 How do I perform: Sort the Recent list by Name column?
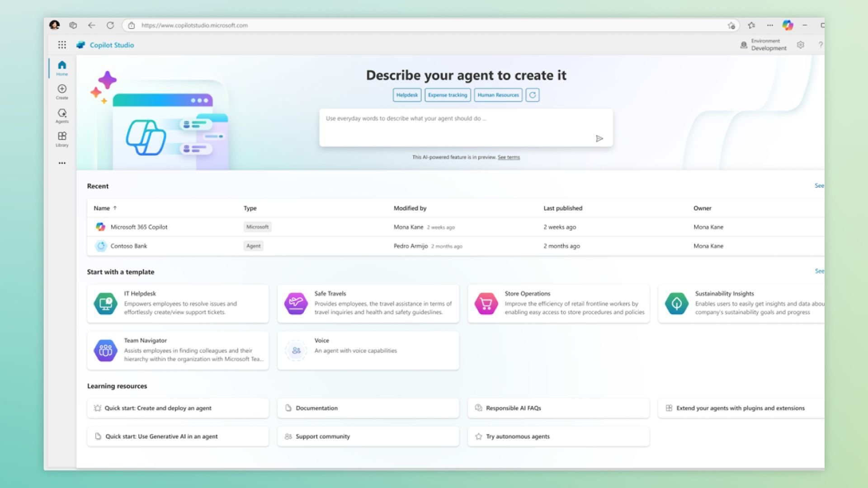click(x=105, y=208)
